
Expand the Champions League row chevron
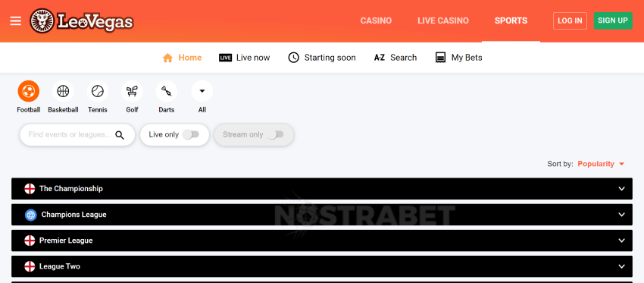[621, 215]
